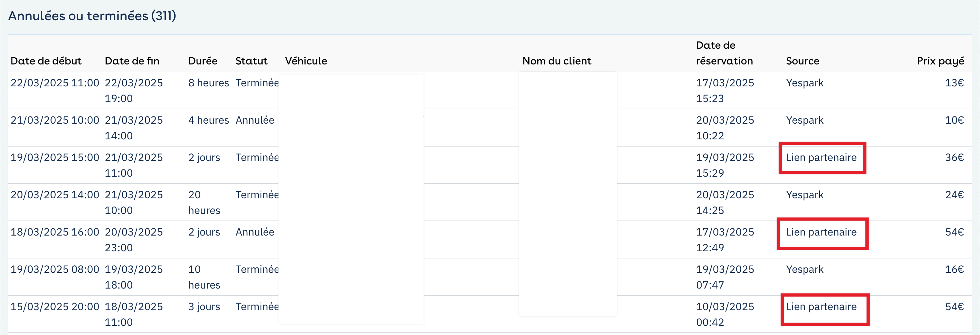The height and width of the screenshot is (335, 980).
Task: Select start date 22/03/2025 11:00
Action: click(55, 83)
